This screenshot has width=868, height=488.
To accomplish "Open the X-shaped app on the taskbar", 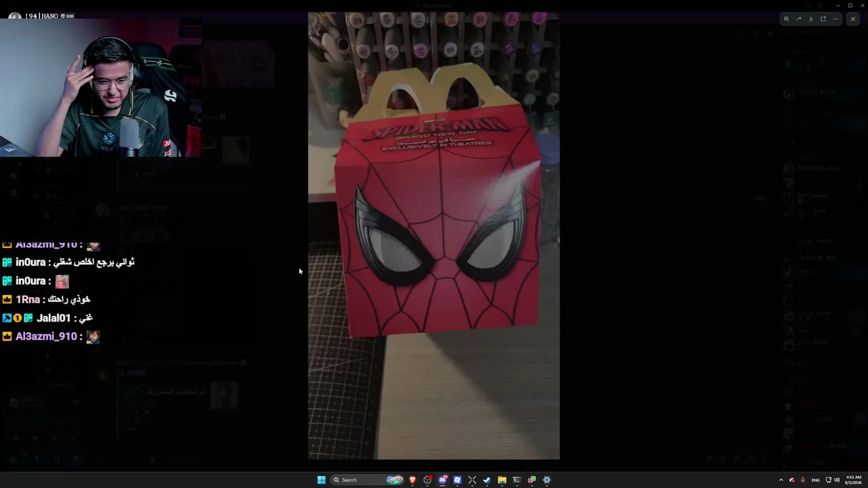I will [472, 480].
